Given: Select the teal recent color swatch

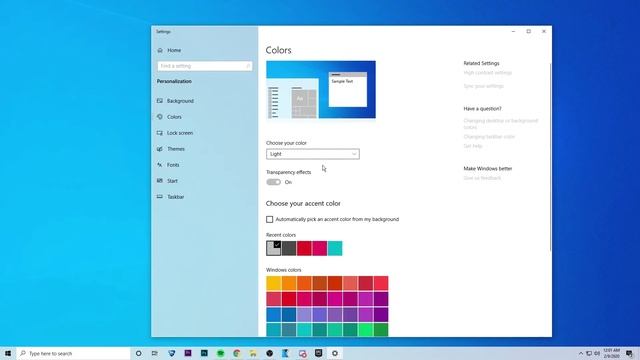Looking at the screenshot, I should [335, 248].
